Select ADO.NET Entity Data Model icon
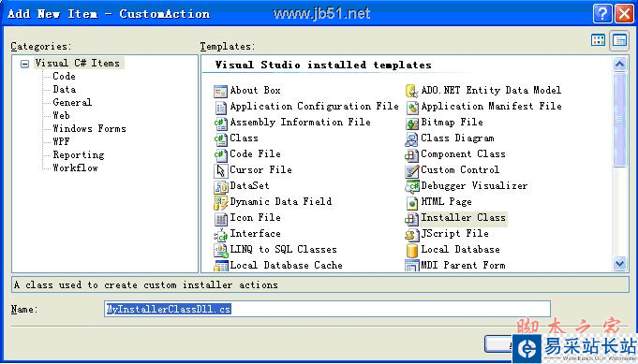Viewport: 638px width, 364px height. [411, 92]
